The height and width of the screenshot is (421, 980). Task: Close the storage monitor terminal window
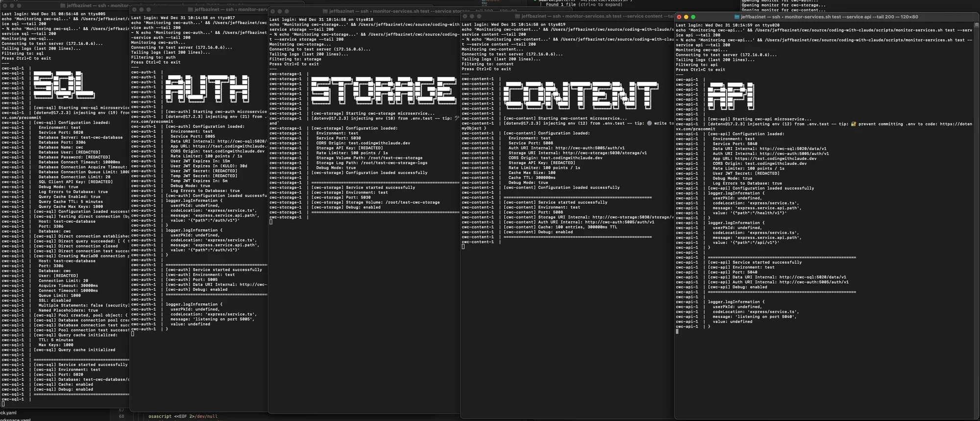(273, 11)
